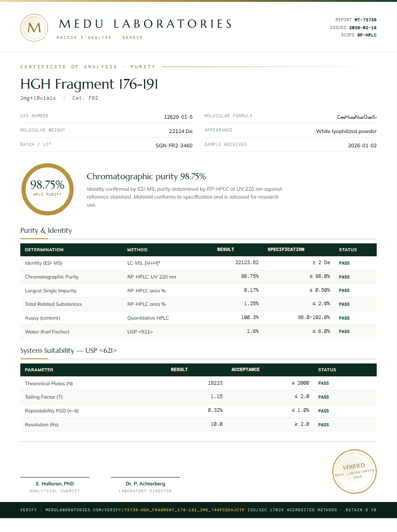Click PASS status in Water row

(x=344, y=332)
